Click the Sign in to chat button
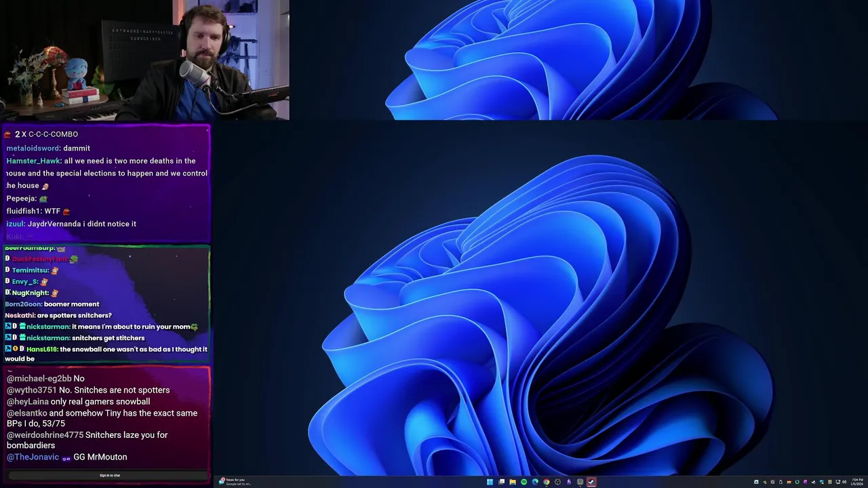The height and width of the screenshot is (488, 868). [110, 475]
